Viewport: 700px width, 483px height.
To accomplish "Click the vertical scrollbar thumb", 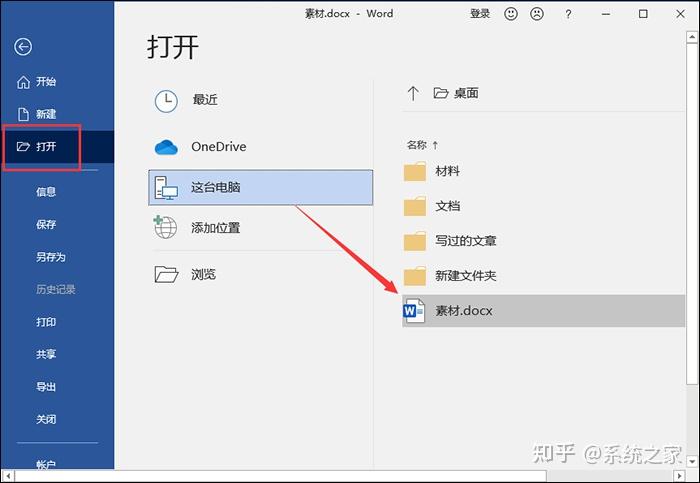I will (x=692, y=213).
